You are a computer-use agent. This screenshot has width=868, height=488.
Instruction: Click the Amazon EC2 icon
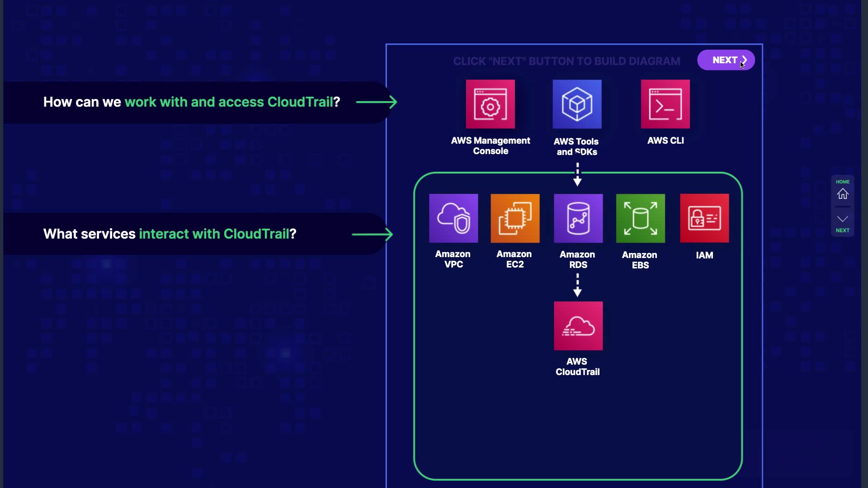coord(515,218)
